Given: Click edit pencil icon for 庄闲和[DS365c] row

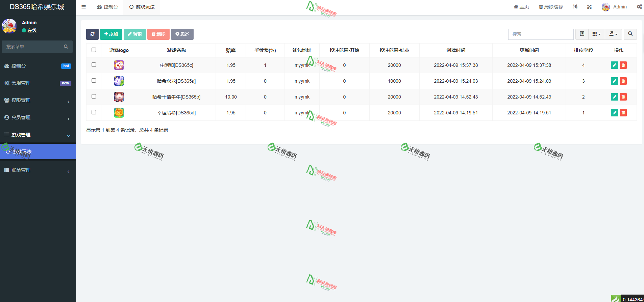Looking at the screenshot, I should [x=614, y=65].
